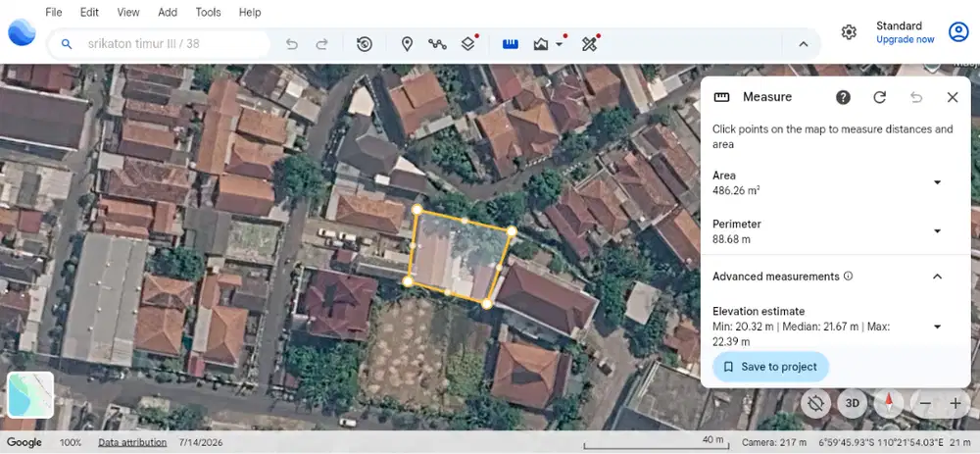Click the coordinates readout in status bar

click(883, 443)
